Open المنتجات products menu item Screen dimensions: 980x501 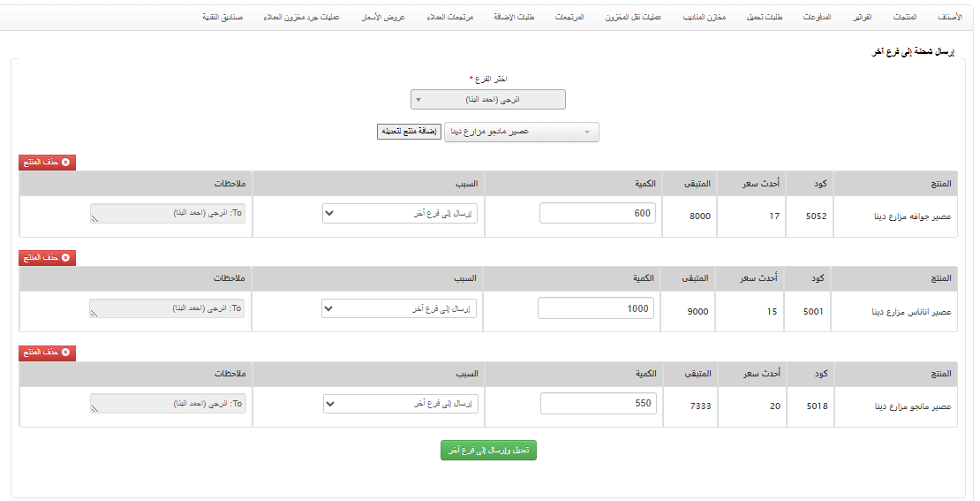[x=904, y=17]
